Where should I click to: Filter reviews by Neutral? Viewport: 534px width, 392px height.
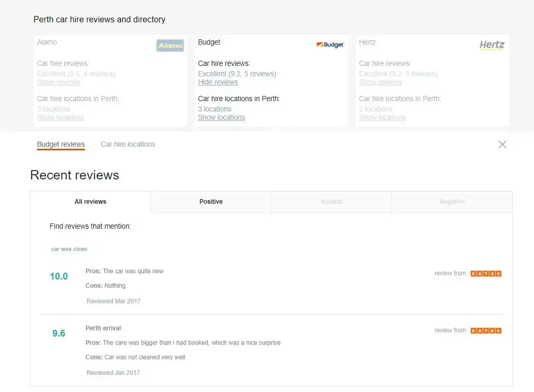coord(331,202)
